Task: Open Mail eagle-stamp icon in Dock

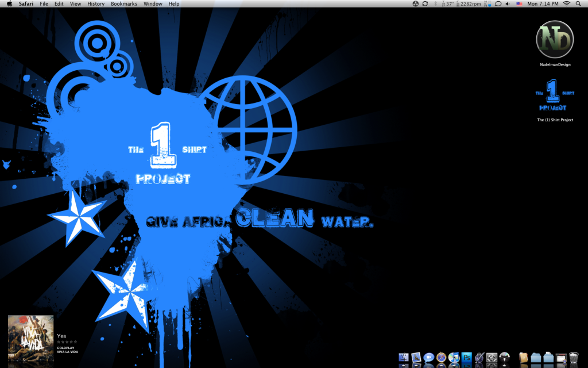Action: tap(416, 357)
